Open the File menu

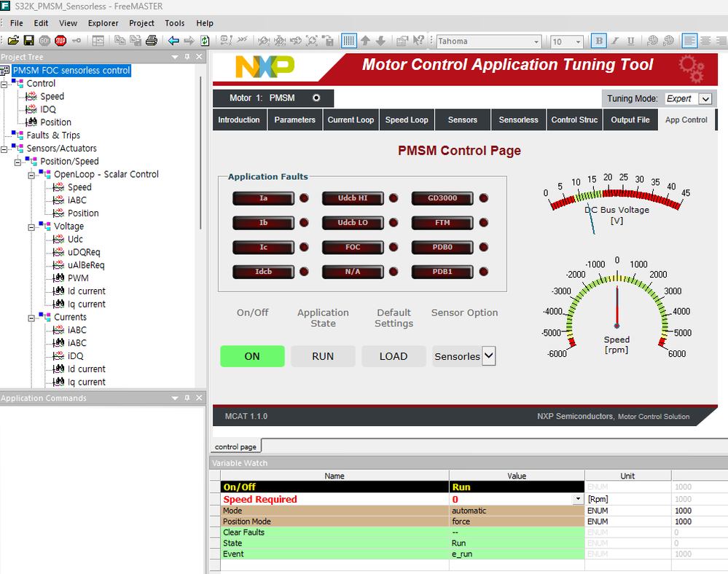click(x=16, y=23)
